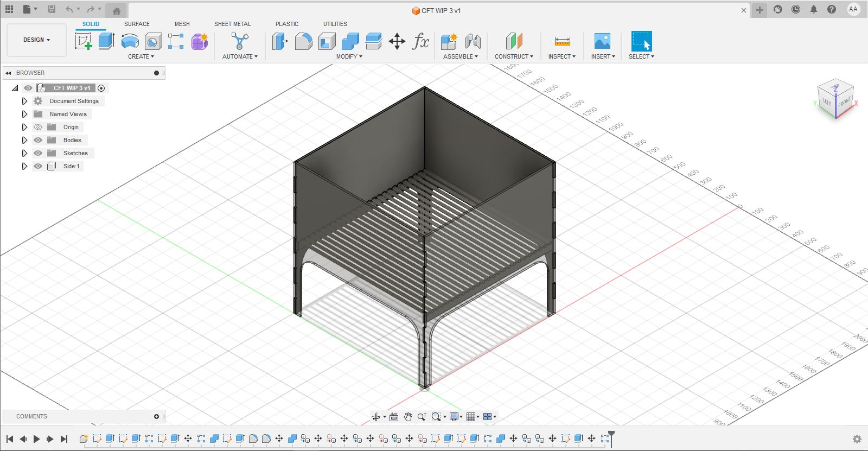Screen dimensions: 868x451
Task: Expand the Bodies folder arrow
Action: tap(24, 140)
